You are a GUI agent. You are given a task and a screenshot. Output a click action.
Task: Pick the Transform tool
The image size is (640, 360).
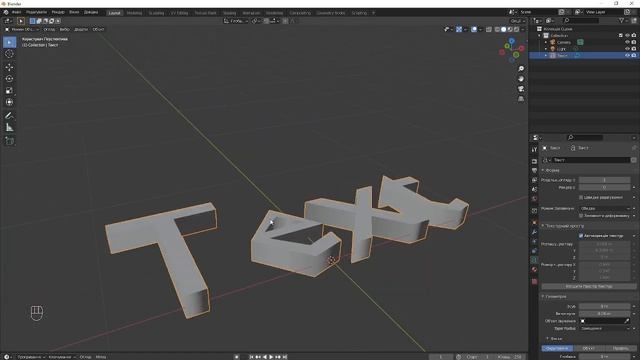(9, 102)
